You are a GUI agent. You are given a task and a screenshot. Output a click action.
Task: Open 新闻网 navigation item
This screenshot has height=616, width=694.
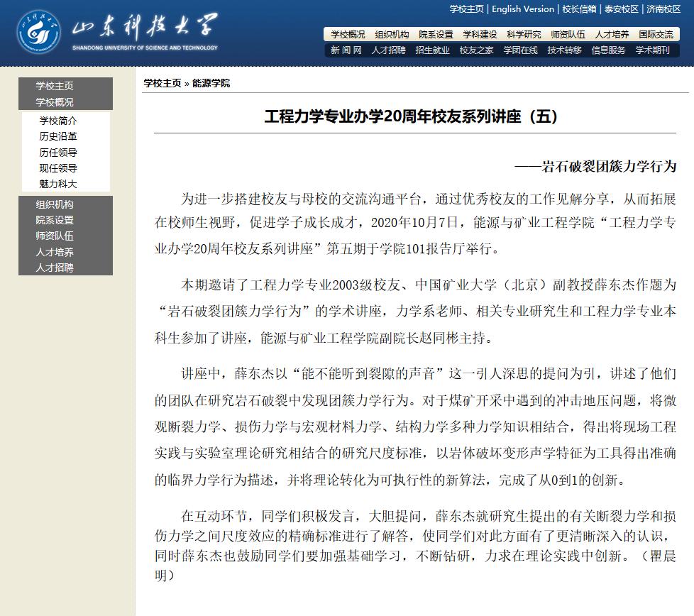click(346, 50)
